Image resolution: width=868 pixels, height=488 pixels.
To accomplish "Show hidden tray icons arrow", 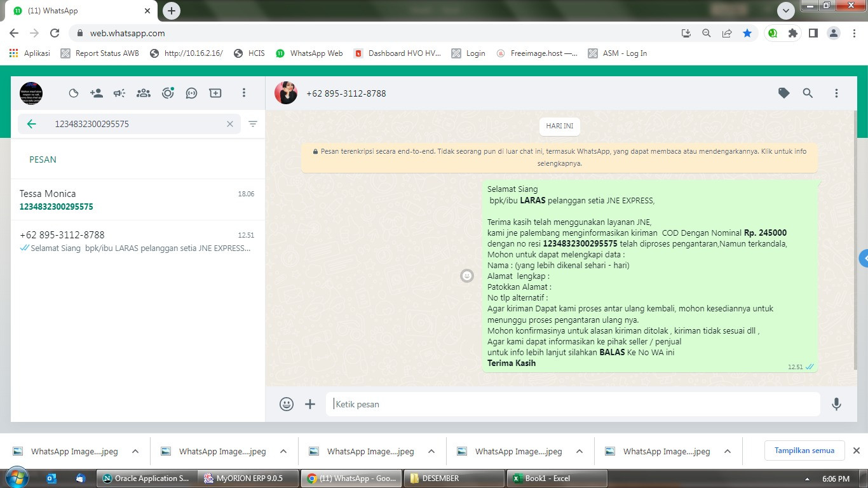I will [807, 478].
